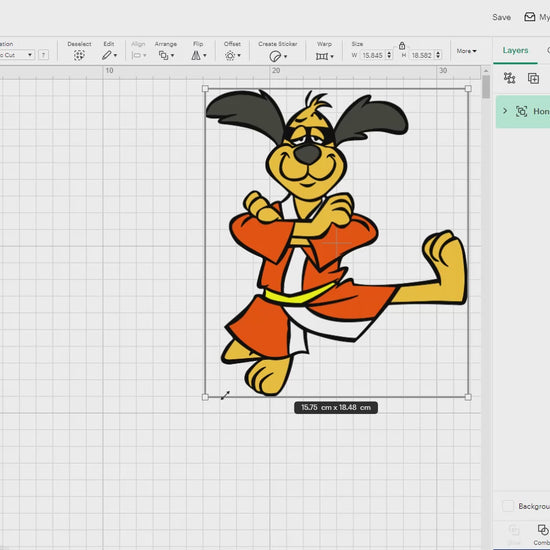The height and width of the screenshot is (550, 550).
Task: Click the bottom-left corner handle of selection
Action: tap(206, 397)
